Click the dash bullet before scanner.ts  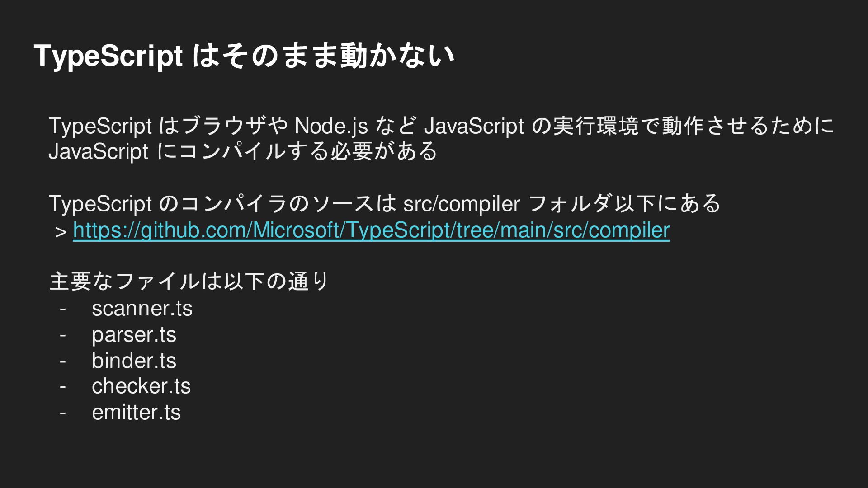point(62,310)
